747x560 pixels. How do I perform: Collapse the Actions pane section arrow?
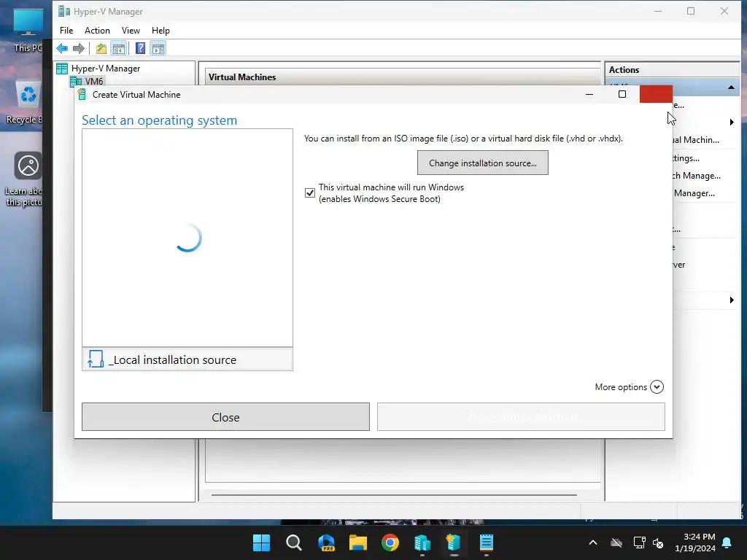coord(731,87)
